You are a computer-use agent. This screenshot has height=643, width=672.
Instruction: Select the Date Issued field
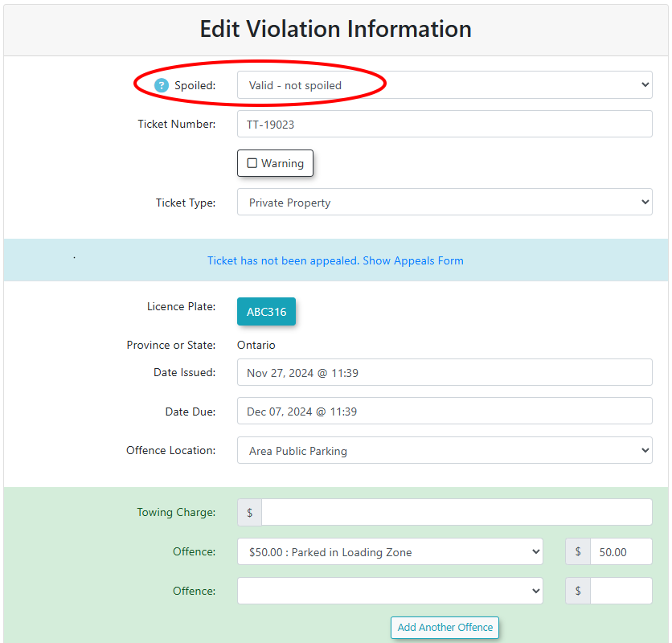445,372
